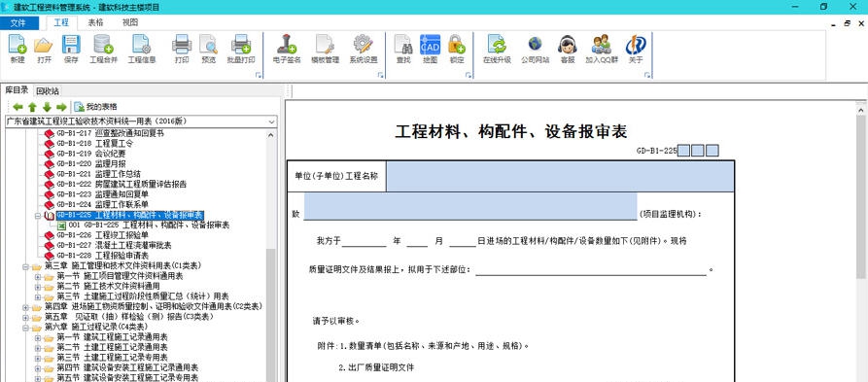The image size is (868, 382).
Task: Select GD-B1-226 工程竣工报验单
Action: coord(102,235)
